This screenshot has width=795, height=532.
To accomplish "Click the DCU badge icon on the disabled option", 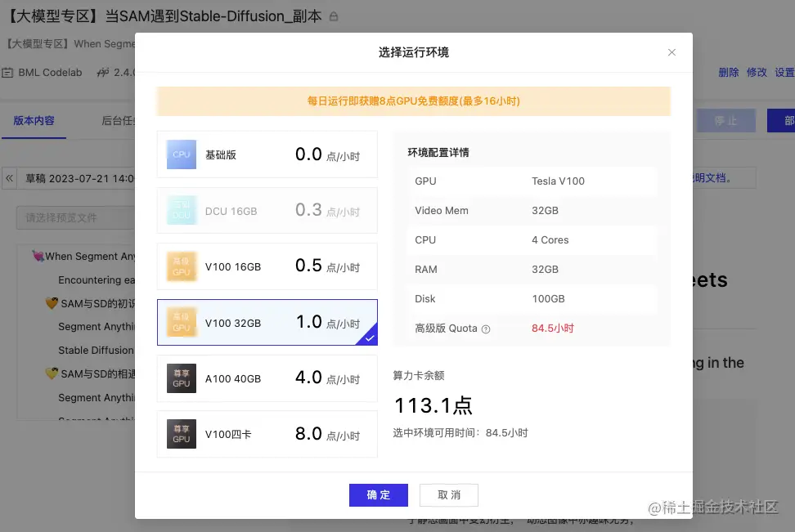I will pyautogui.click(x=182, y=211).
